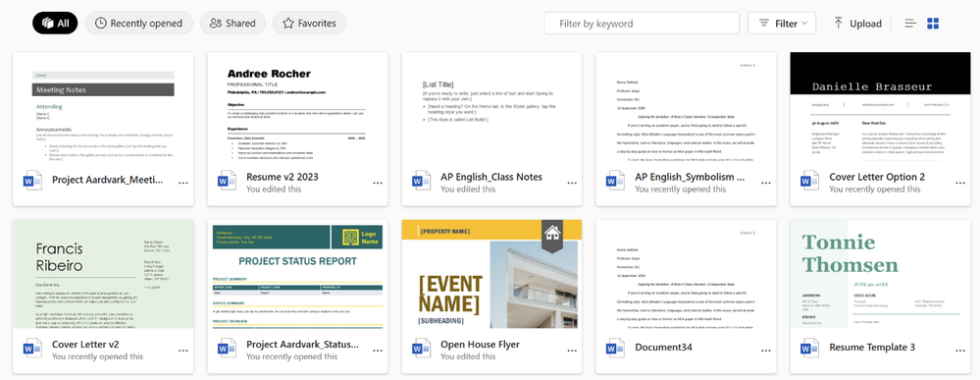Open more options for Document34
The image size is (980, 380).
pyautogui.click(x=766, y=351)
